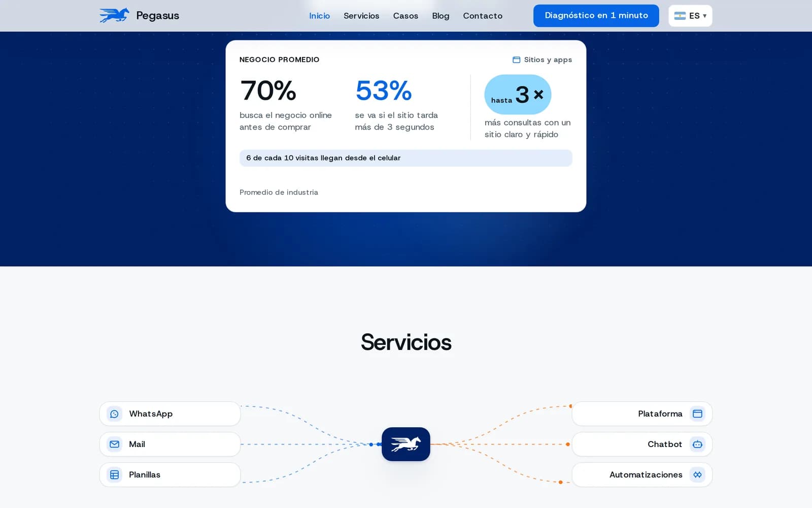This screenshot has height=508, width=812.
Task: Click the Pegasus brand name text
Action: [157, 16]
